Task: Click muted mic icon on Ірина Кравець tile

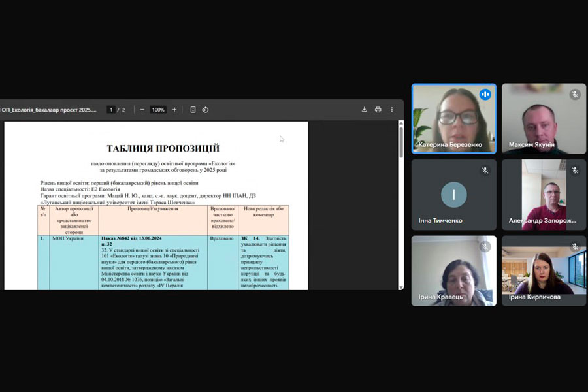Action: pos(485,247)
